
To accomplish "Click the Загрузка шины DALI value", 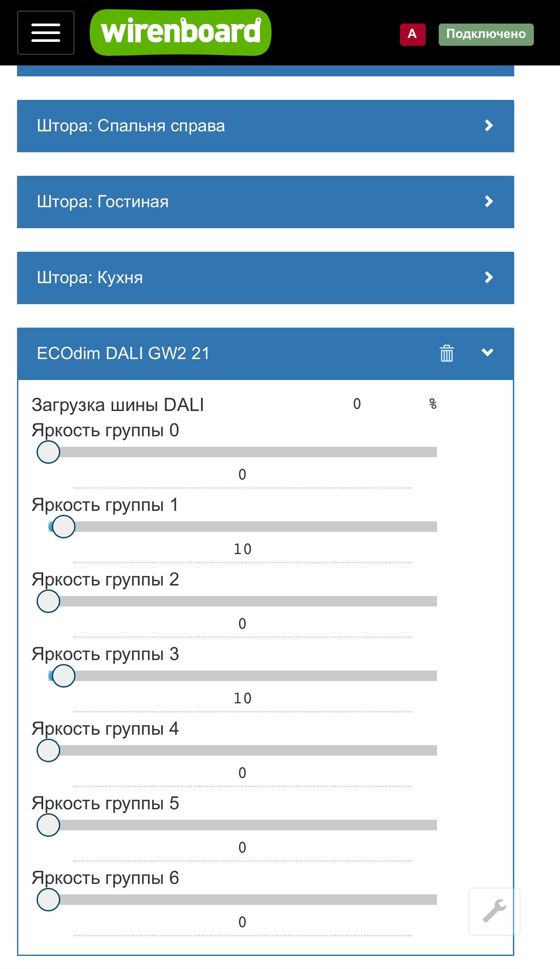I will pos(357,404).
